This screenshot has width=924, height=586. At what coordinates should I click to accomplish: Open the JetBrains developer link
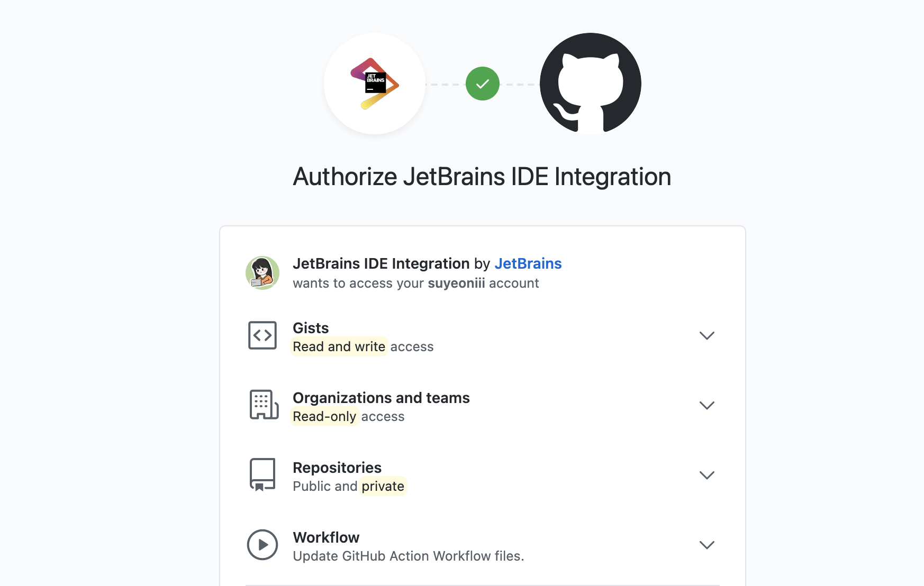coord(528,263)
